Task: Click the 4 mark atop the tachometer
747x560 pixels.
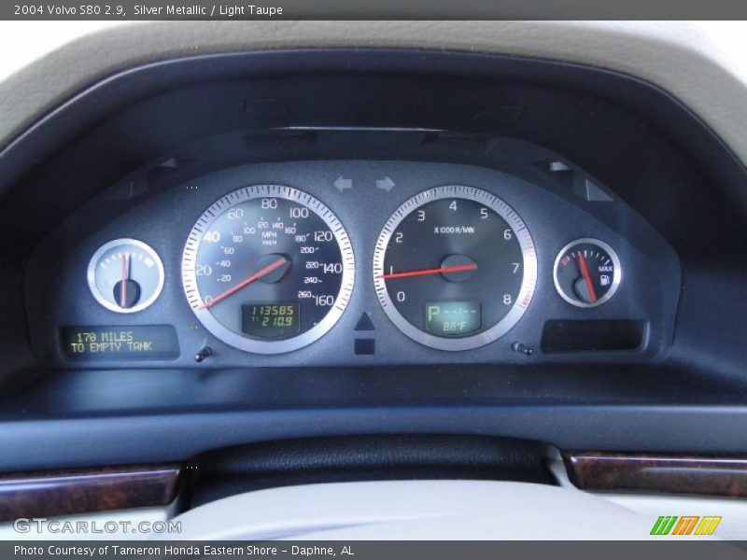Action: click(x=453, y=206)
